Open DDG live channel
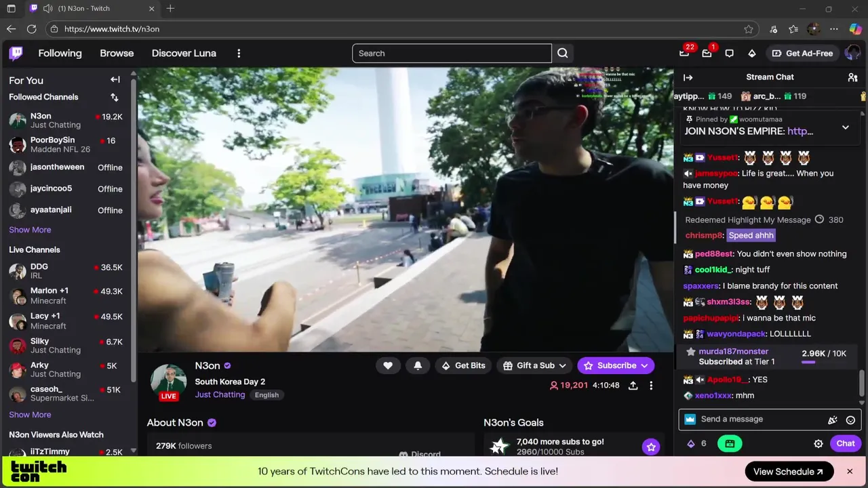 (x=66, y=271)
